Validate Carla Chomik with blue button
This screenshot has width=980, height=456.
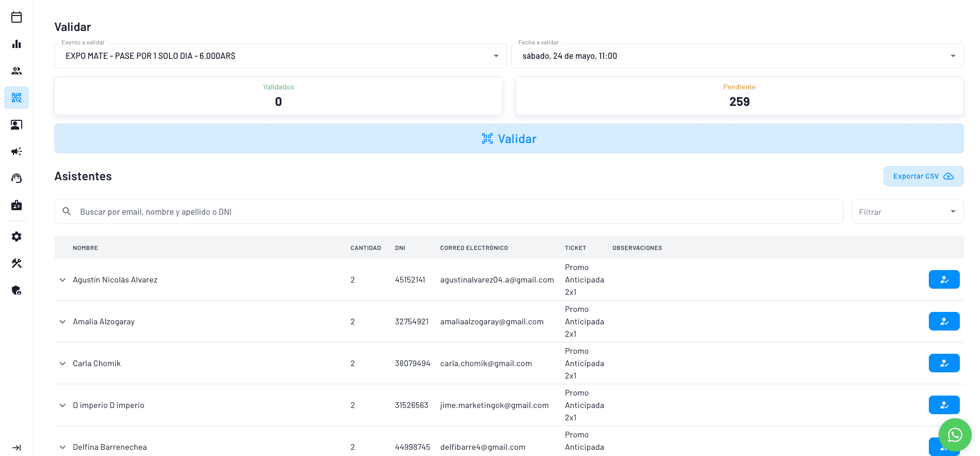coord(944,363)
